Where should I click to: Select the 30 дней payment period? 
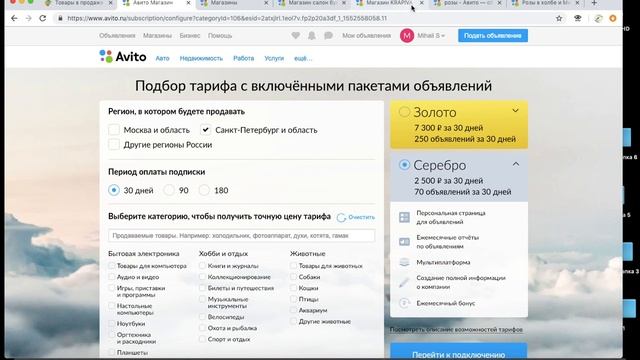pos(114,190)
